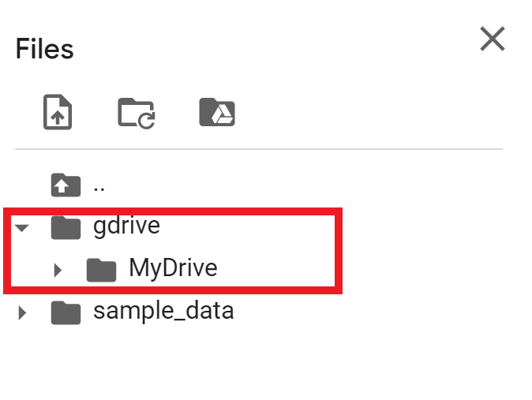Viewport: 532px width, 400px height.
Task: Click the gdrive folder icon
Action: tap(66, 227)
